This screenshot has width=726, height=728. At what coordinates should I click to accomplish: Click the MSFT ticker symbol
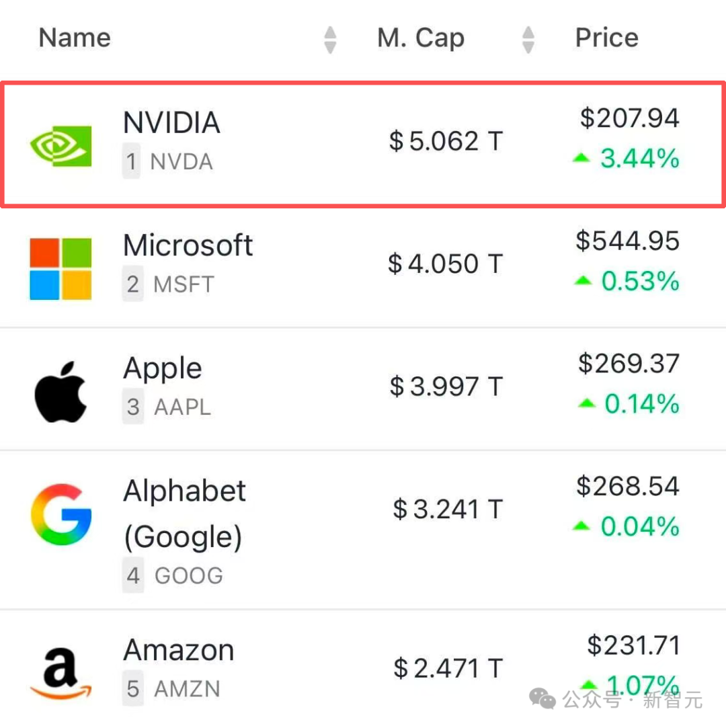[x=184, y=284]
